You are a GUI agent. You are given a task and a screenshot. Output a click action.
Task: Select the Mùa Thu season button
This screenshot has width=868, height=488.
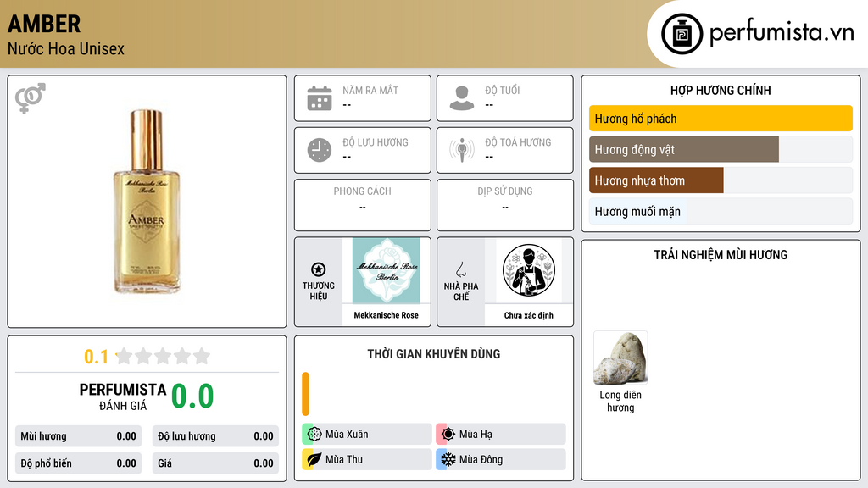[x=367, y=459]
